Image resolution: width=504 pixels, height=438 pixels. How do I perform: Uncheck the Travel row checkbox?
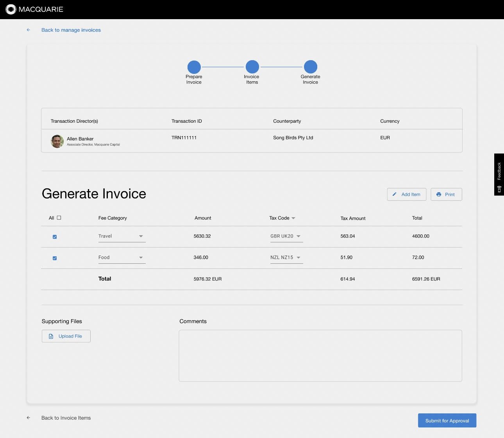click(55, 237)
